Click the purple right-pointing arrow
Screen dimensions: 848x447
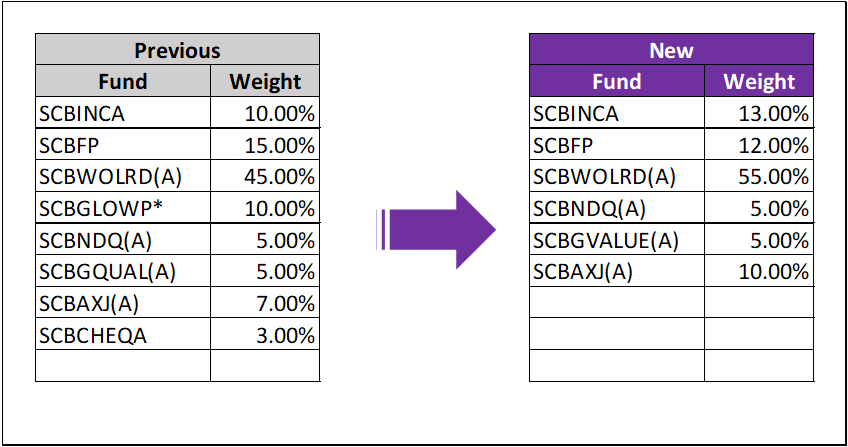tap(438, 229)
